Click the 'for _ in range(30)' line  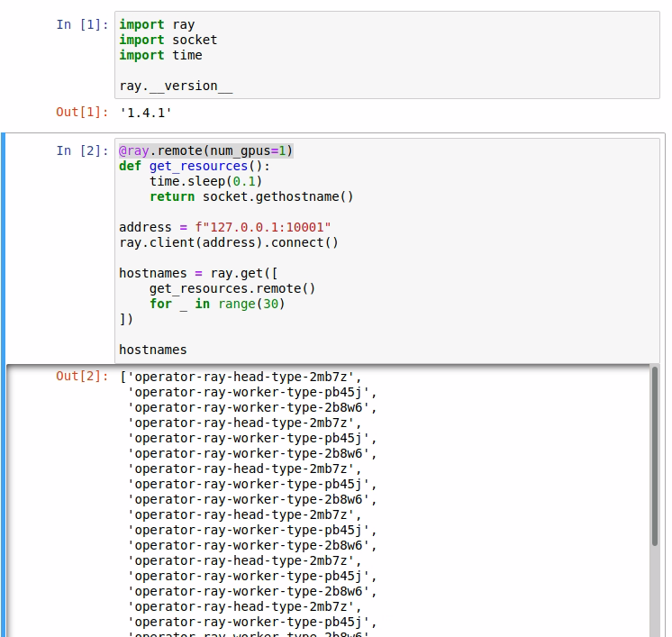pyautogui.click(x=217, y=304)
